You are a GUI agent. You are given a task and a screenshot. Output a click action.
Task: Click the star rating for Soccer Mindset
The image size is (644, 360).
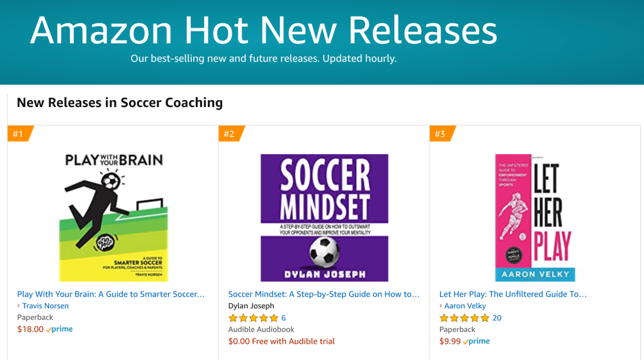(x=253, y=318)
